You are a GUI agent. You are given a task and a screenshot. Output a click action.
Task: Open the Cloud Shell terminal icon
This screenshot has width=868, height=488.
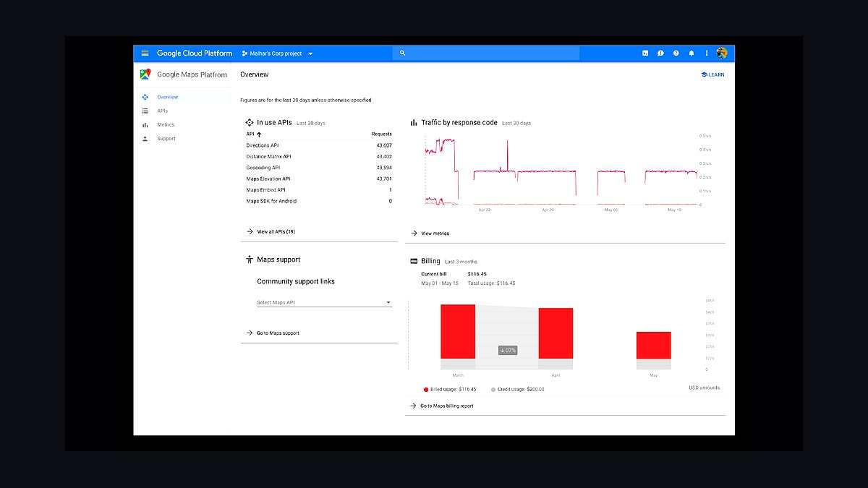(645, 53)
